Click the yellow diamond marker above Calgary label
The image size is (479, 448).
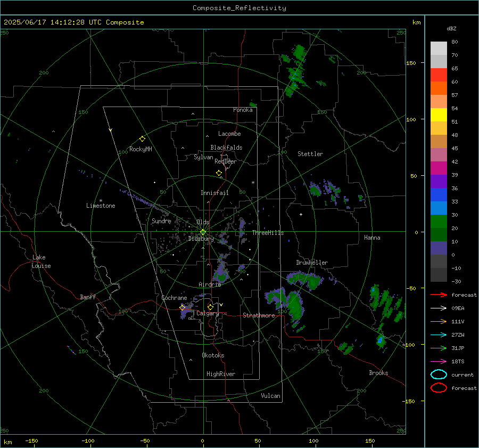210,307
